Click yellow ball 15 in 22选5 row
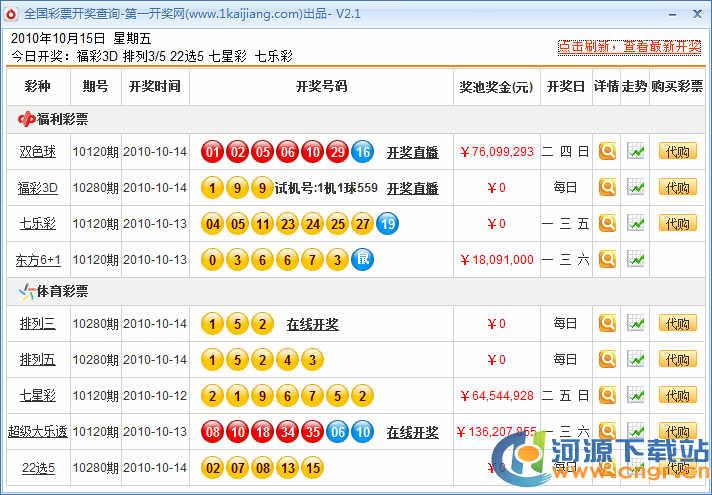Image resolution: width=712 pixels, height=495 pixels. (x=312, y=468)
